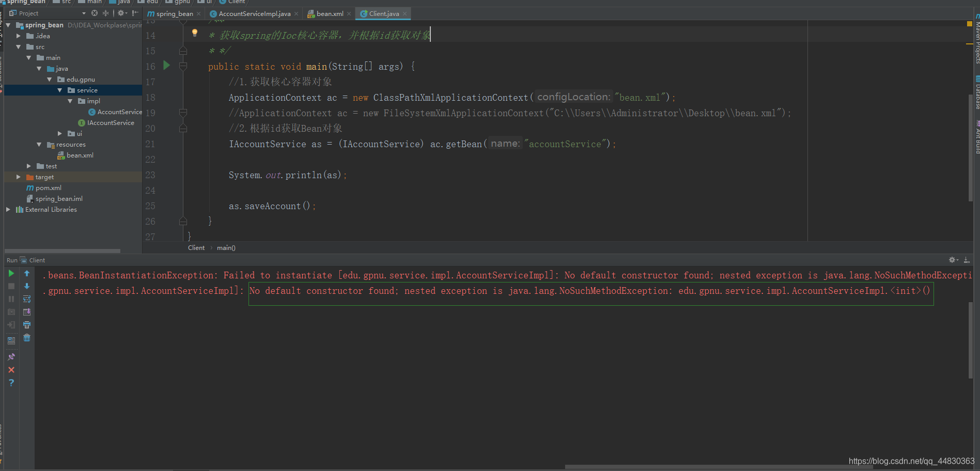Viewport: 980px width, 471px height.
Task: Click the Dump threads camera icon
Action: point(11,312)
